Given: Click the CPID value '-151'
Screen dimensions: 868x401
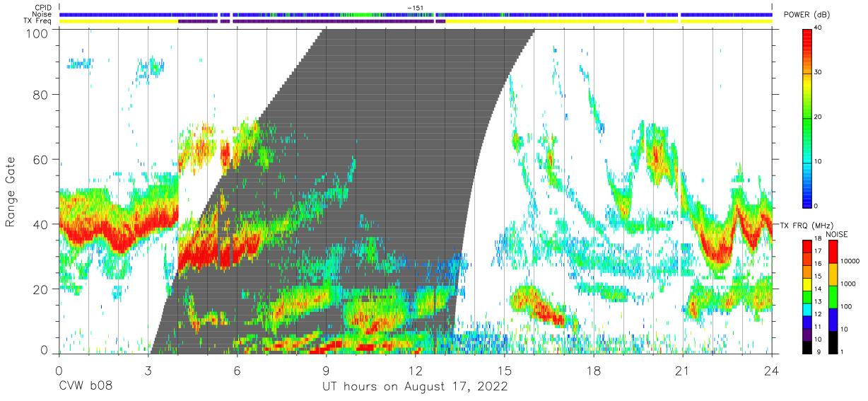Looking at the screenshot, I should click(415, 7).
